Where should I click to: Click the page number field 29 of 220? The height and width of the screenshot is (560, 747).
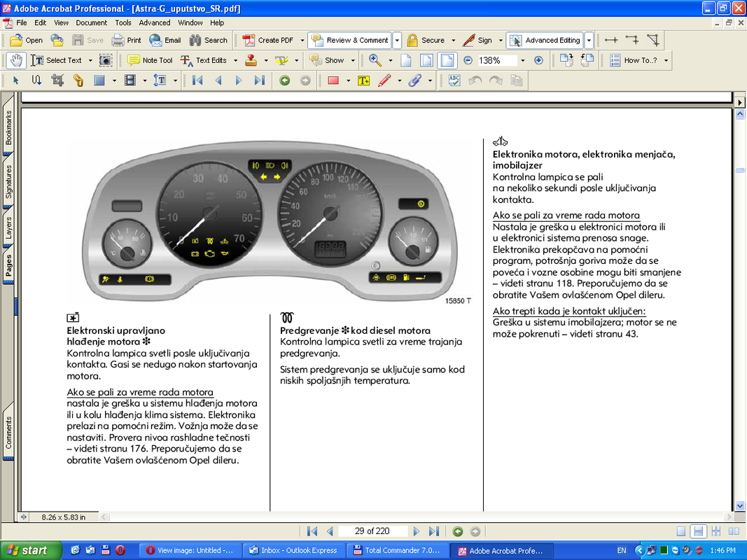[372, 531]
